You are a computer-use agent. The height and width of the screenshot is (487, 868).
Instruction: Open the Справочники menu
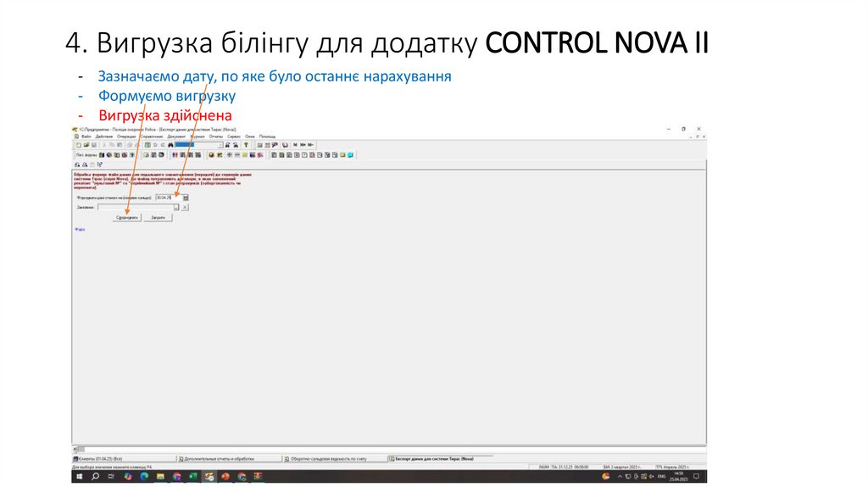[152, 137]
